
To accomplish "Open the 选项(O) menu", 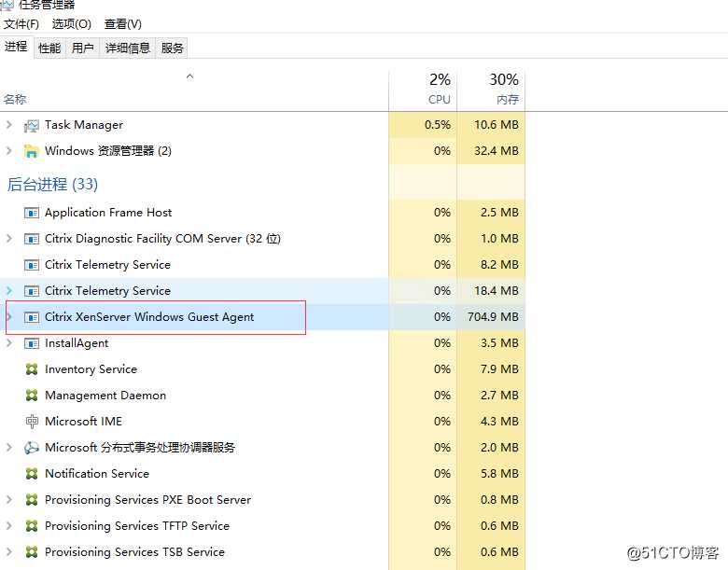I will [x=72, y=23].
